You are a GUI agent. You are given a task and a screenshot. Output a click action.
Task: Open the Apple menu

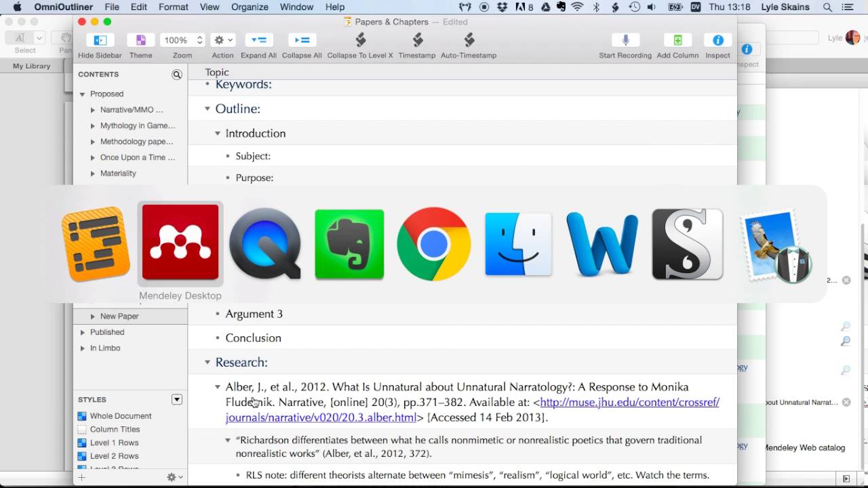click(18, 7)
